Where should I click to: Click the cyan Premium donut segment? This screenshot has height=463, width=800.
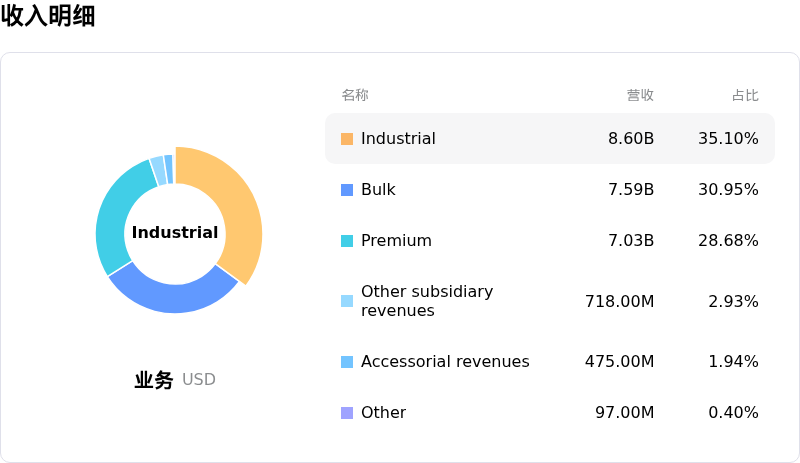coord(116,215)
